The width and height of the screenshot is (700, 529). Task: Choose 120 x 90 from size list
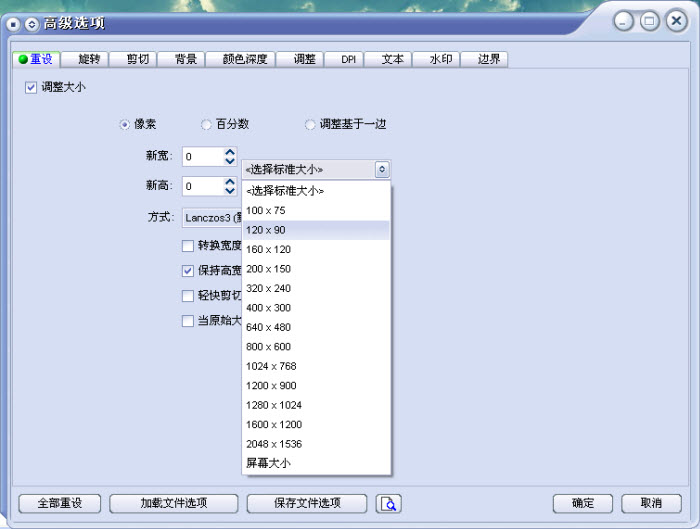click(x=316, y=230)
